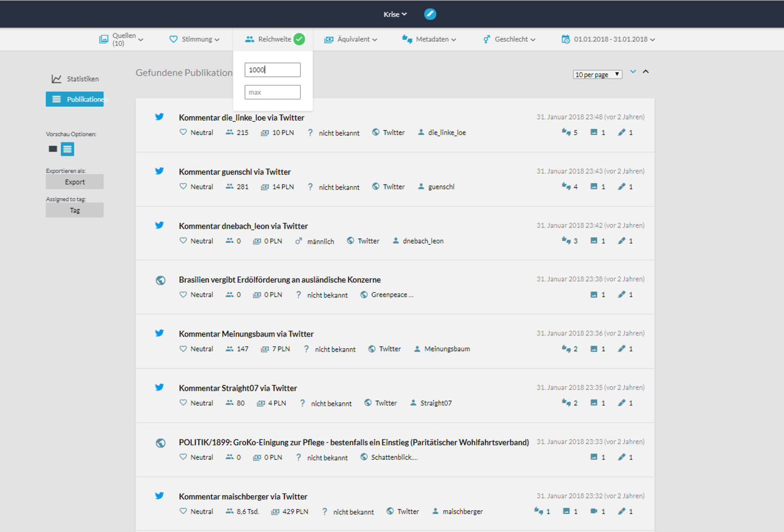The image size is (784, 532).
Task: Open the Statistiken view
Action: (x=75, y=79)
